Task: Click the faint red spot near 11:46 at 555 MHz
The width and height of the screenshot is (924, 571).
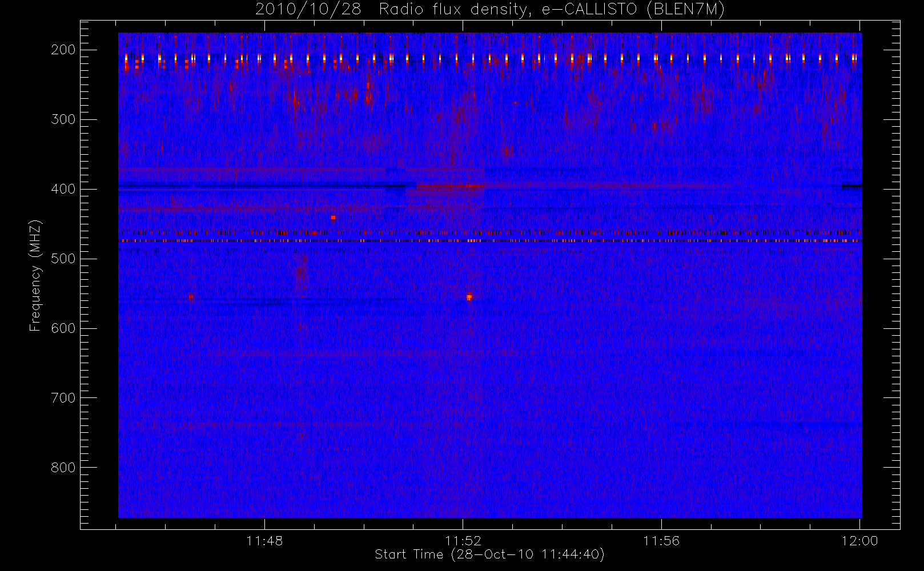Action: [191, 297]
